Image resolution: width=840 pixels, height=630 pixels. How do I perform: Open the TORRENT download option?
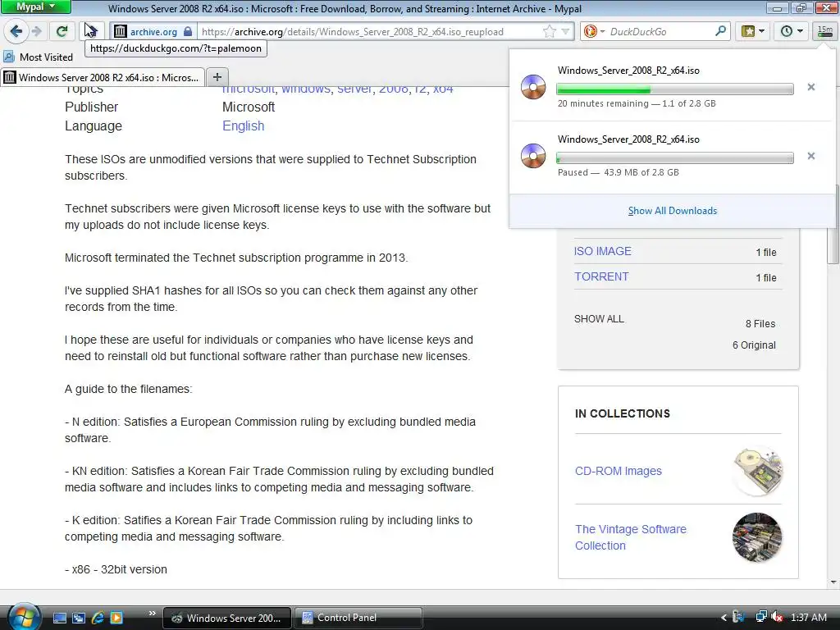coord(601,276)
